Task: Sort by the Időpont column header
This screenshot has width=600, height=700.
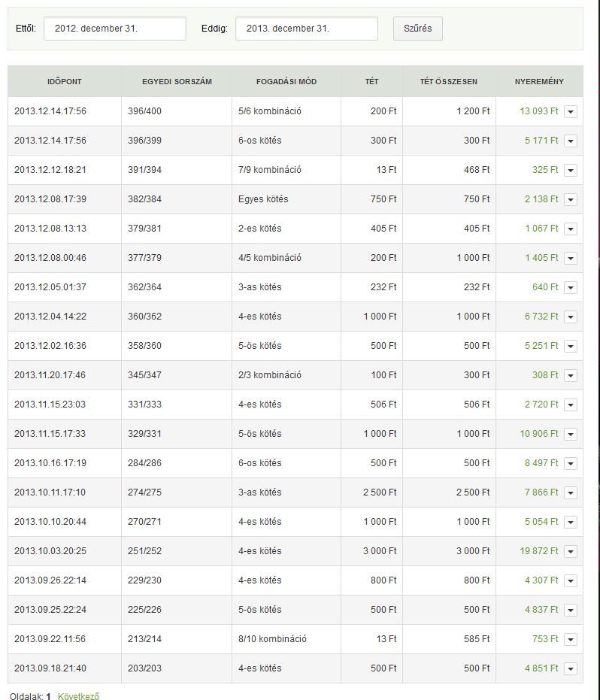Action: pos(65,81)
